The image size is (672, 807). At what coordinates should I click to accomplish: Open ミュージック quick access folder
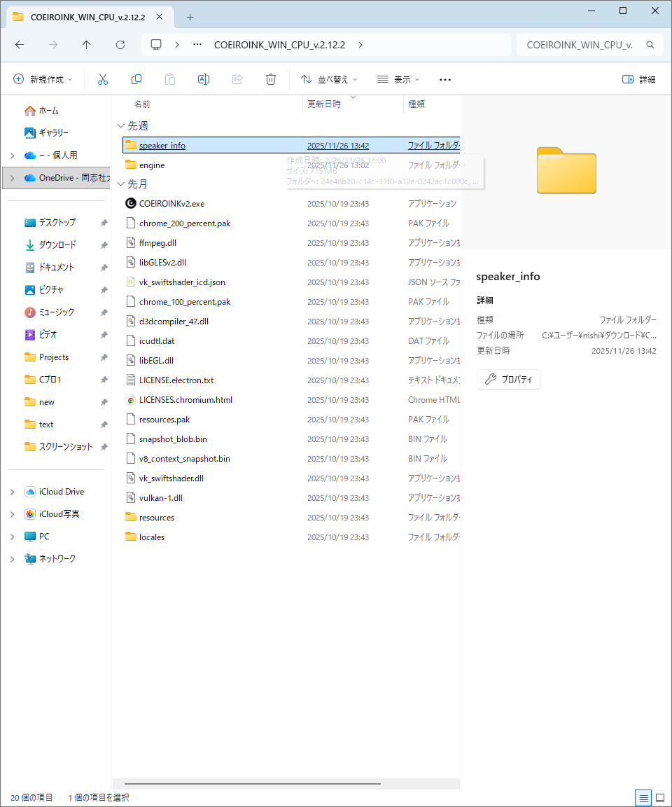pyautogui.click(x=50, y=312)
